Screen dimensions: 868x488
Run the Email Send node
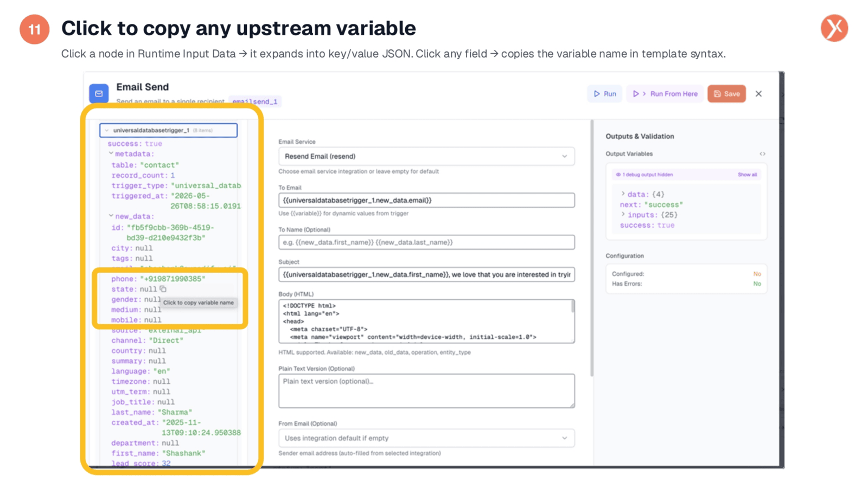pyautogui.click(x=605, y=94)
